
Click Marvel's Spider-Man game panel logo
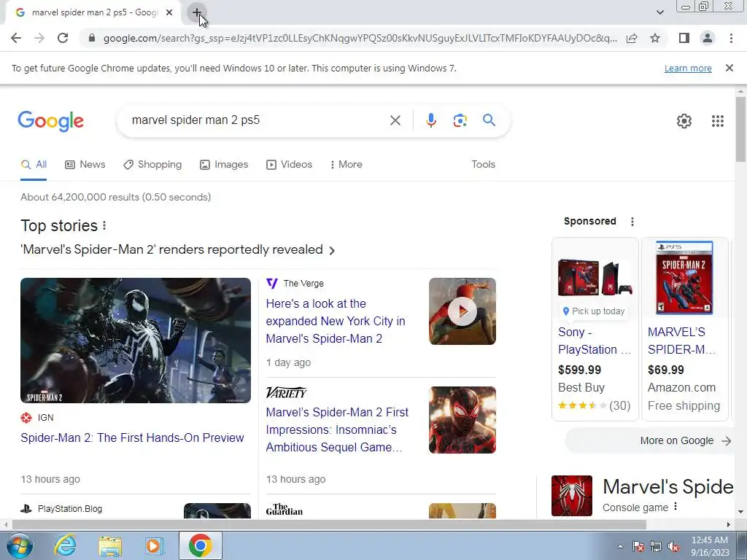pyautogui.click(x=572, y=496)
